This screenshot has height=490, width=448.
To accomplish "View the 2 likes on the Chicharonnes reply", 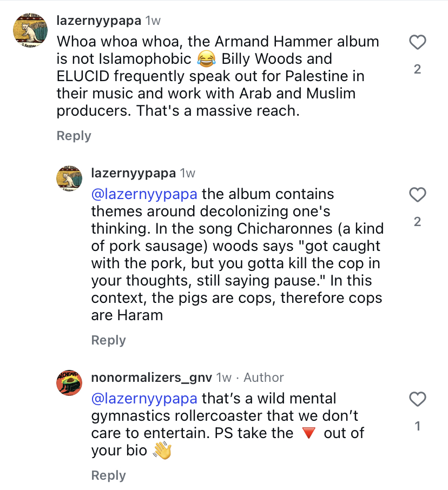I will click(417, 222).
